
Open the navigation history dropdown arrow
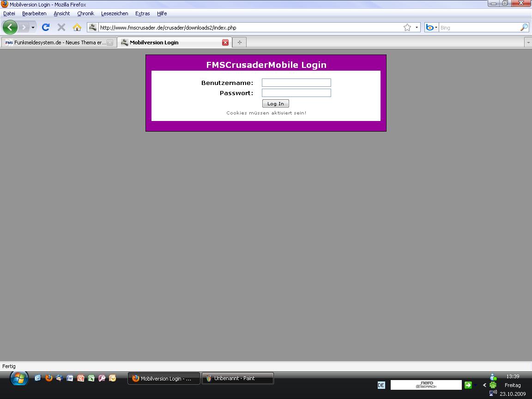pyautogui.click(x=33, y=28)
